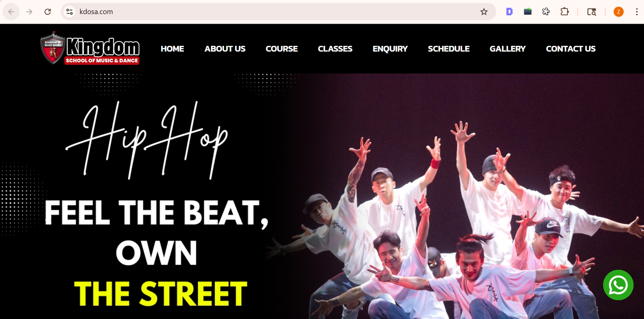This screenshot has width=644, height=319.
Task: Go to CONTACT US page
Action: pos(571,49)
